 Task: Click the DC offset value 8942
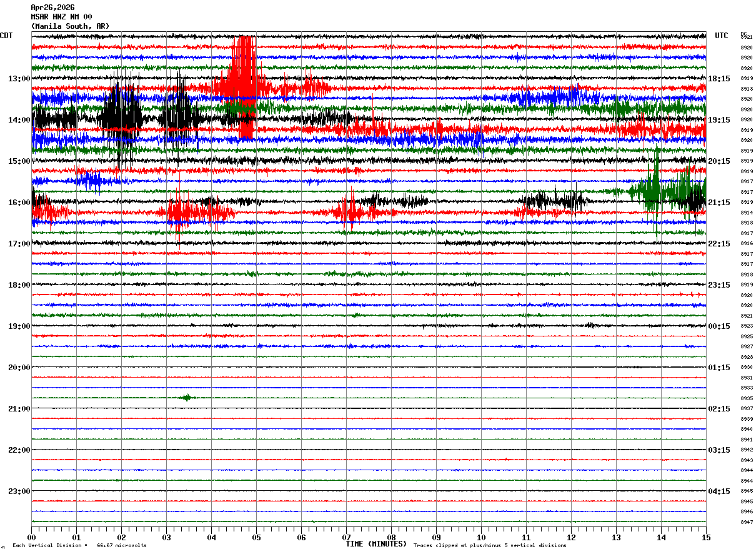pyautogui.click(x=747, y=450)
